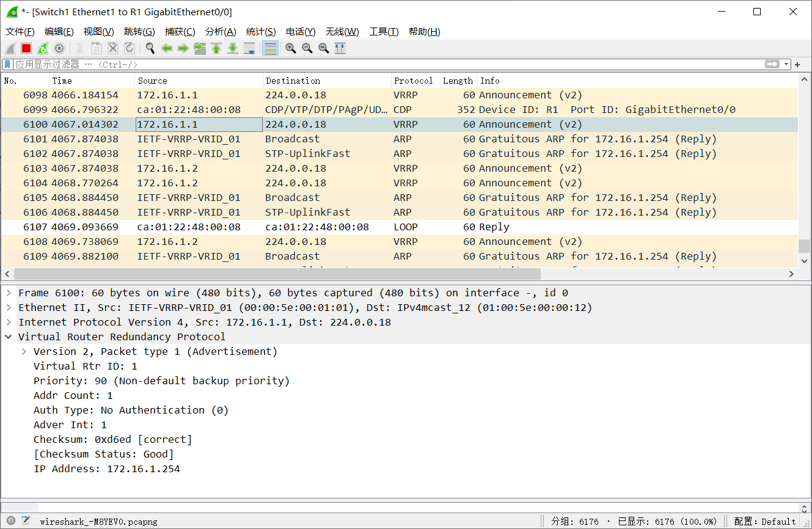The image size is (812, 529).
Task: Open capture options with the gear icon
Action: (x=59, y=48)
